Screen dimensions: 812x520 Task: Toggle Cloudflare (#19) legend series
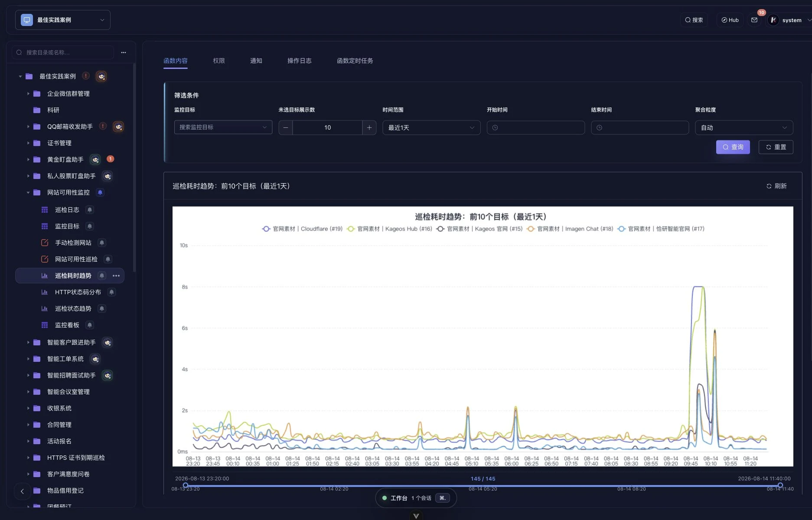[302, 229]
